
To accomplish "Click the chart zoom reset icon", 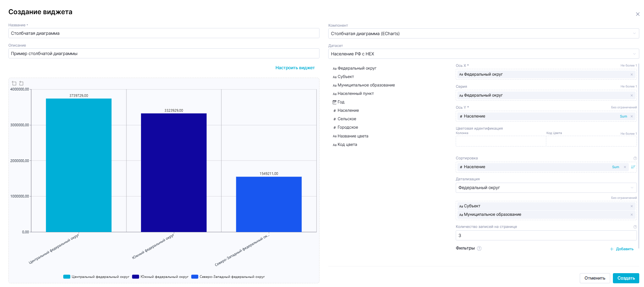I will click(x=21, y=83).
